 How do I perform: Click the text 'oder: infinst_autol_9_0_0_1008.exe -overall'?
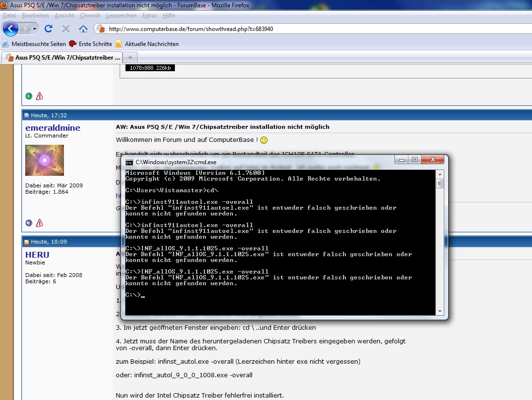click(184, 375)
